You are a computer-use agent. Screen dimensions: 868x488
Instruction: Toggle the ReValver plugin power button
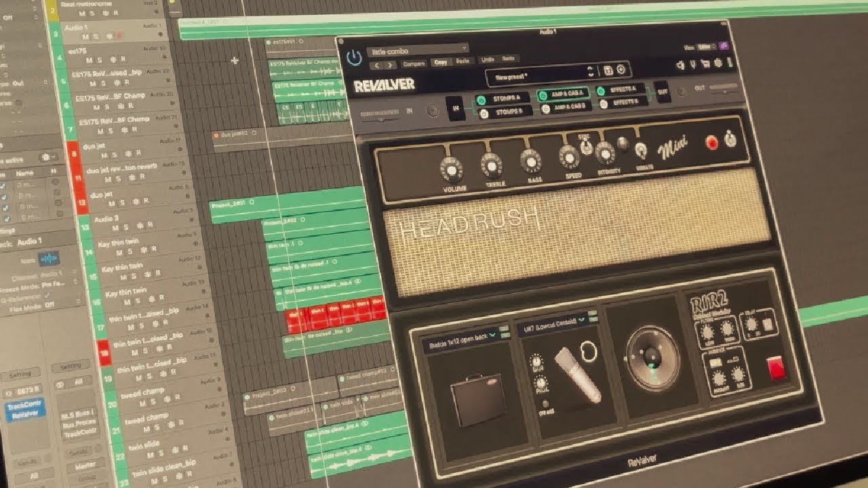[353, 57]
